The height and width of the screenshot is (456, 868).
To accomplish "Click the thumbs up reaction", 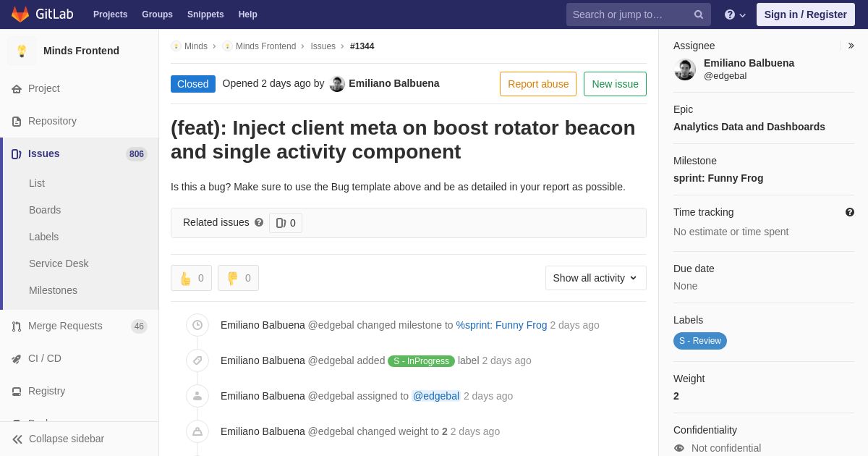I will coord(192,278).
